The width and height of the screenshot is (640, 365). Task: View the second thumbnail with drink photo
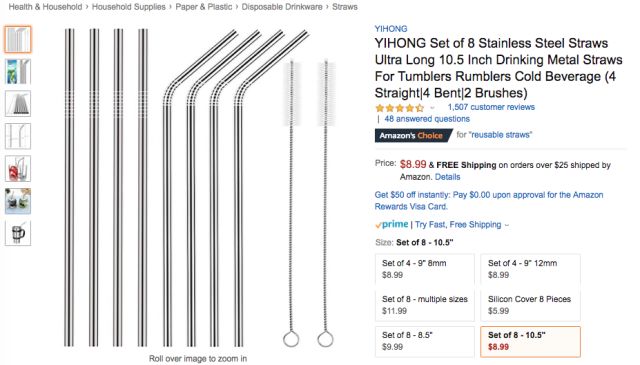pos(18,71)
